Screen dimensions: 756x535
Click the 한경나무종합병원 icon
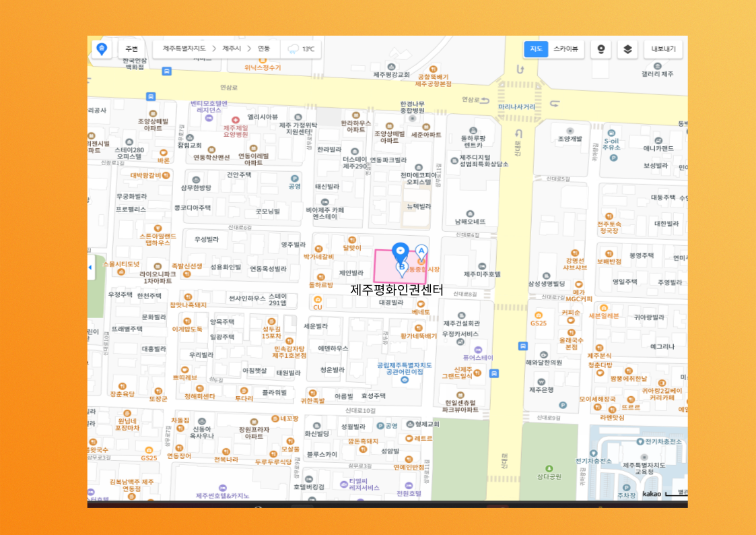click(x=412, y=118)
